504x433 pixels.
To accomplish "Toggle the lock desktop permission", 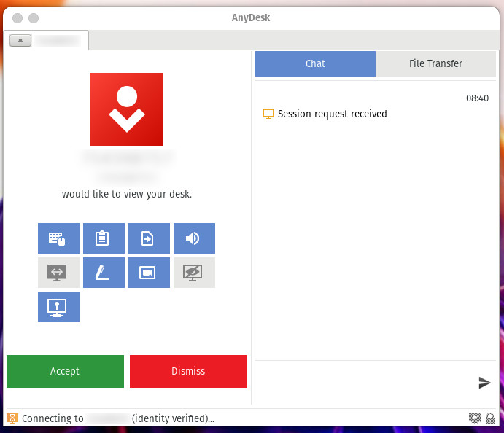I will (58, 307).
